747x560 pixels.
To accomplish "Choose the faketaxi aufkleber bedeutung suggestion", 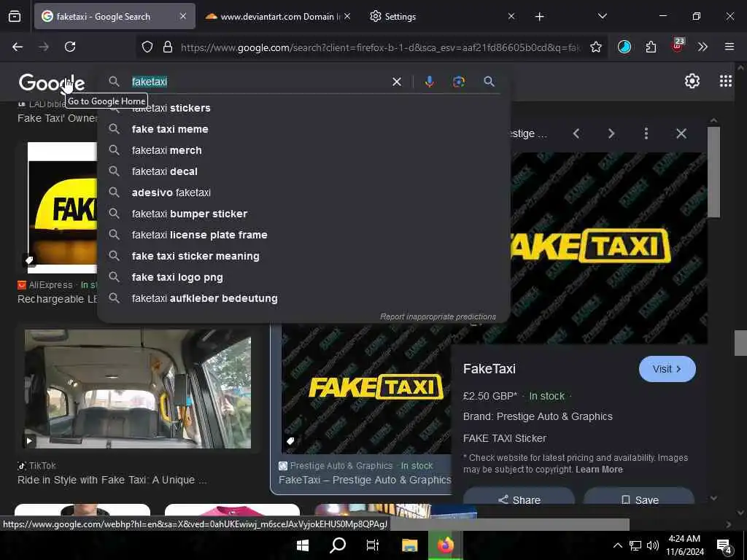I will pyautogui.click(x=303, y=298).
